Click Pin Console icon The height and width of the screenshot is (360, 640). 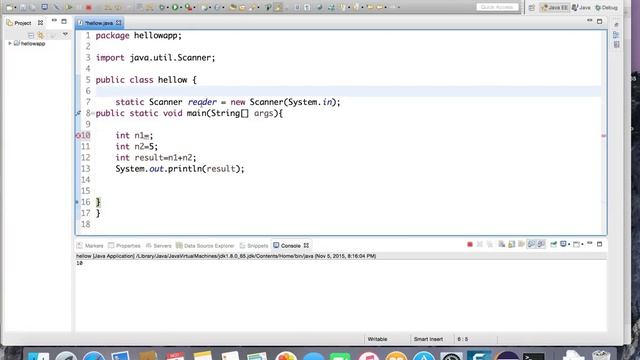coord(553,244)
